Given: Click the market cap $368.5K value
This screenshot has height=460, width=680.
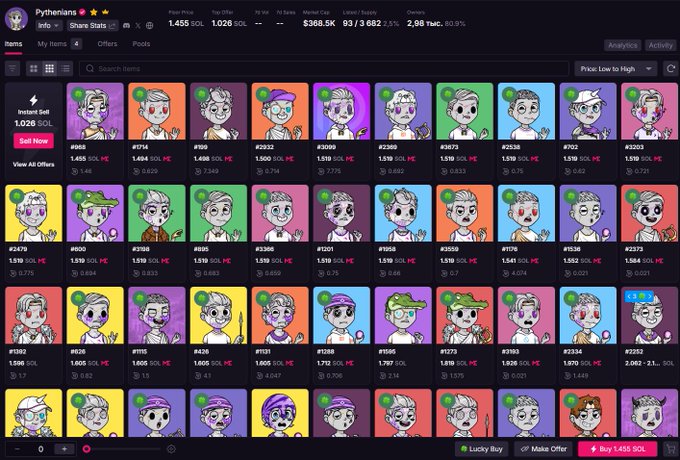Looking at the screenshot, I should pos(319,23).
